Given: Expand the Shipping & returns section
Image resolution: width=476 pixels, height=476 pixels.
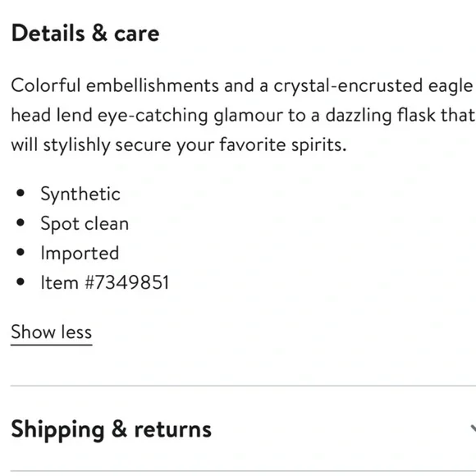Looking at the screenshot, I should (x=243, y=429).
